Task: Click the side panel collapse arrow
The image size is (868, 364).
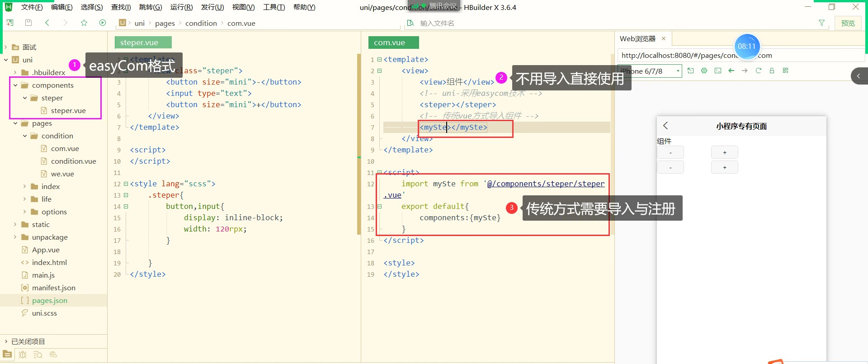Action: pyautogui.click(x=859, y=76)
